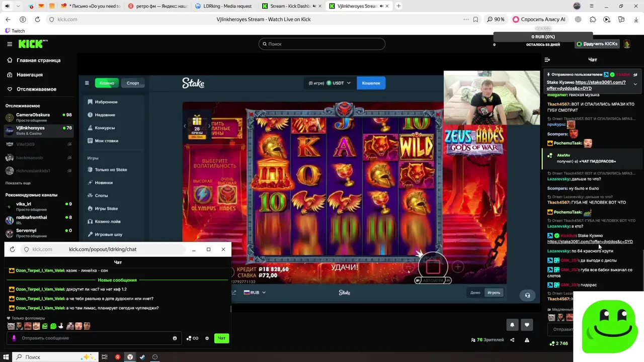Open vika_irl recommended channel
The image size is (644, 362).
39,206
